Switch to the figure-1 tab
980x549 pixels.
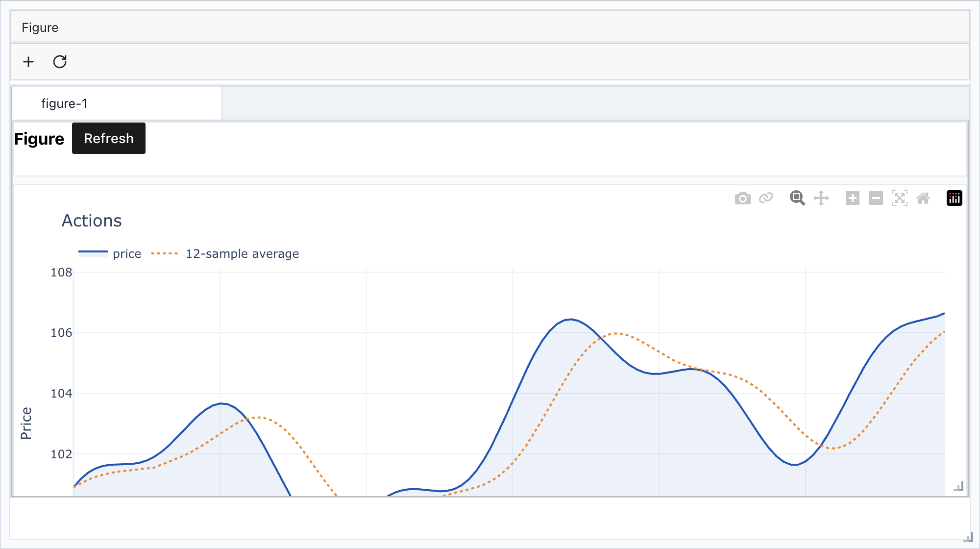click(117, 103)
